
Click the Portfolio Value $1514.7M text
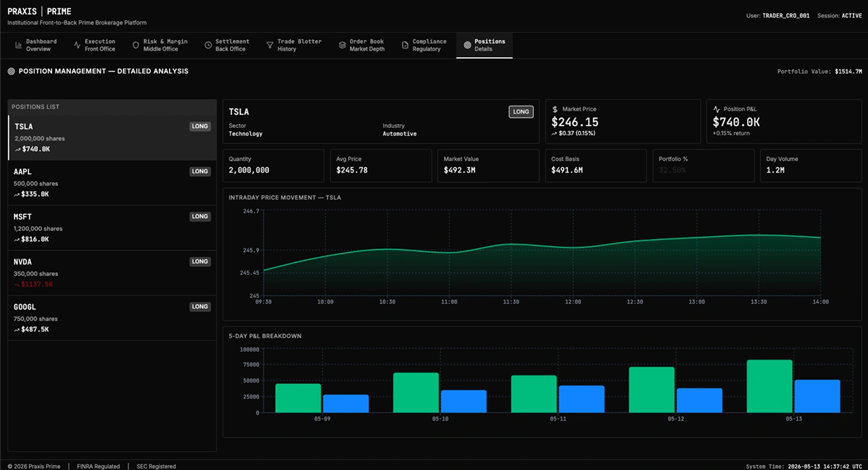pyautogui.click(x=819, y=72)
